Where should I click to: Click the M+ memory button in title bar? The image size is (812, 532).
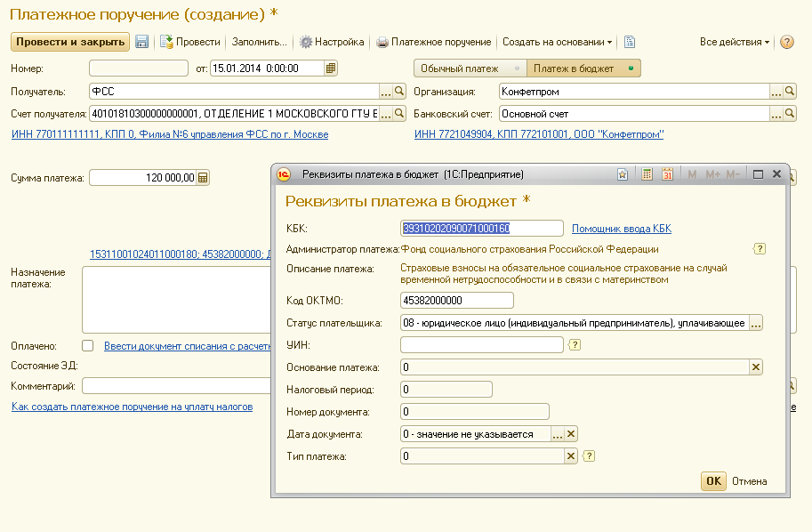coord(713,174)
